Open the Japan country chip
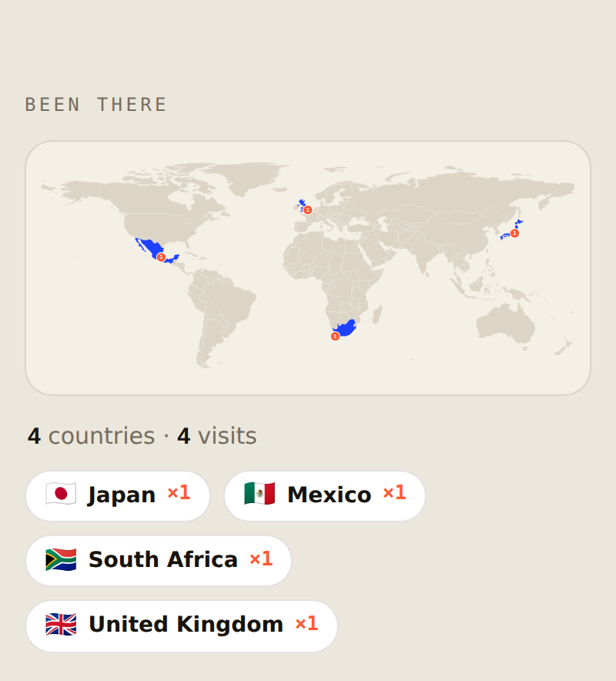This screenshot has height=681, width=616. point(118,495)
